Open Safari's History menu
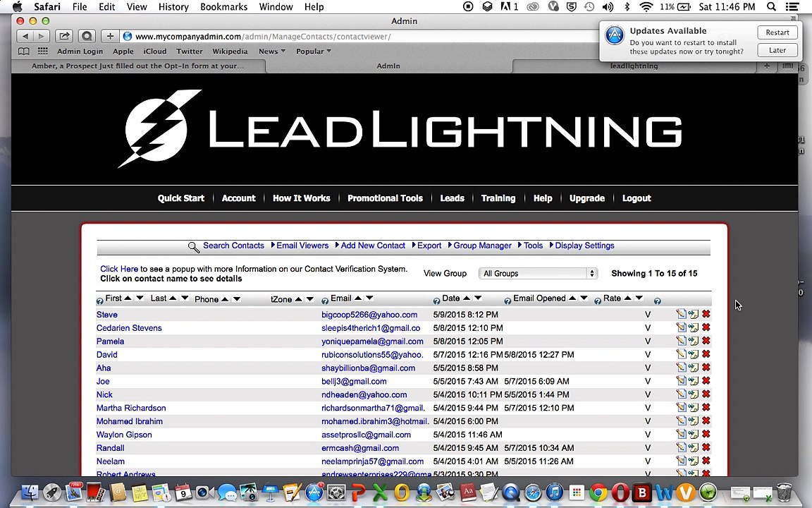This screenshot has width=812, height=508. [173, 7]
